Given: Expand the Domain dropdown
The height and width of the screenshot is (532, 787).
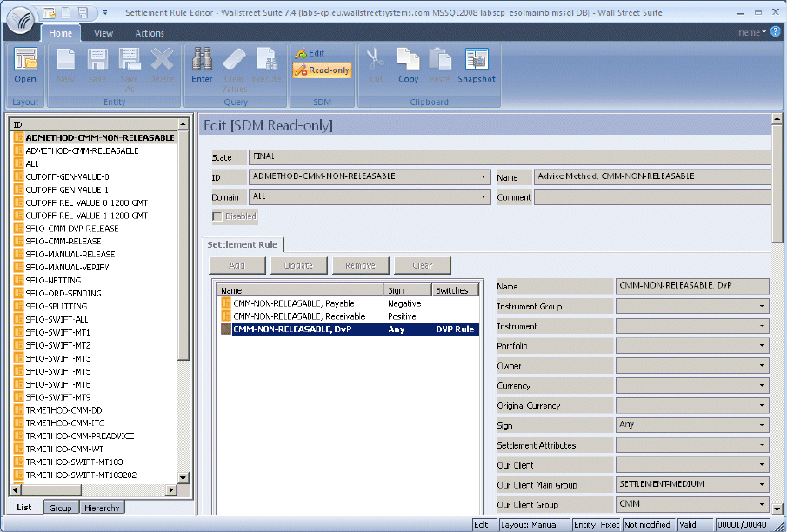Looking at the screenshot, I should pos(483,196).
